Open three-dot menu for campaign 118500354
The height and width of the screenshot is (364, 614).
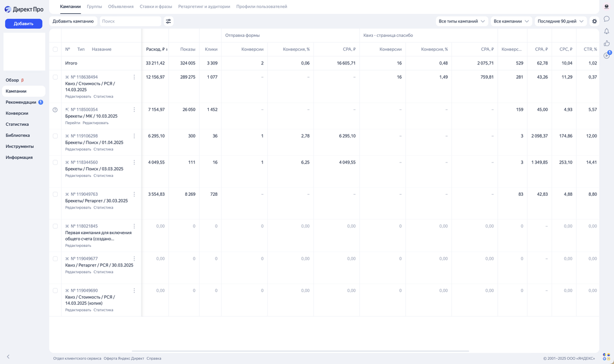coord(134,109)
